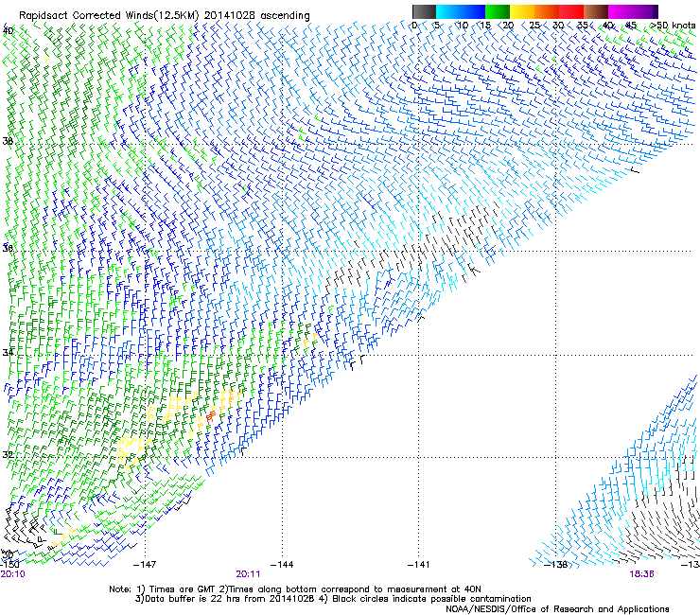
Task: Click the gray 0-5 knots legend swatch
Action: tap(424, 11)
